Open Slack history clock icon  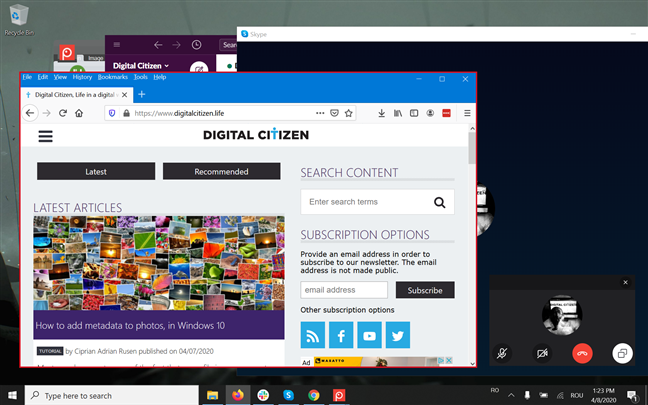coord(196,45)
